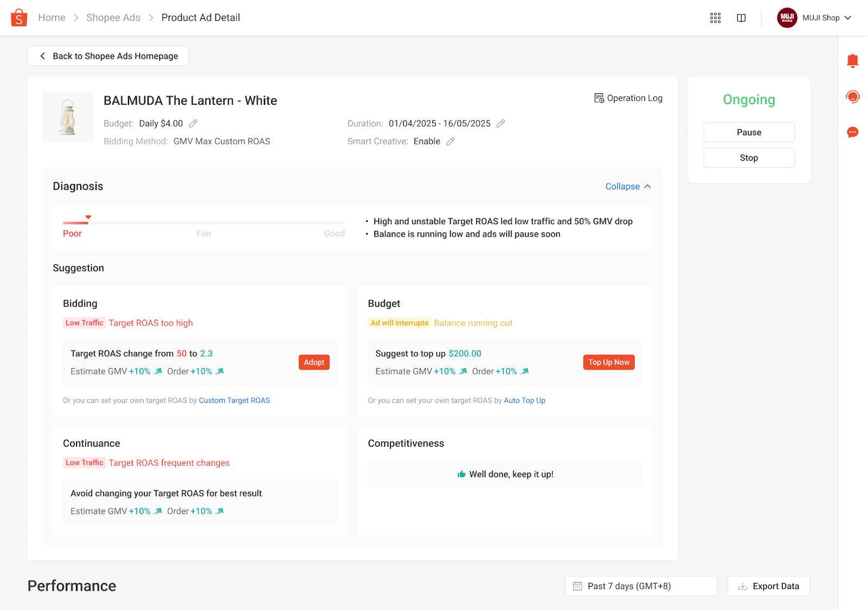Click BALMUDA lantern product thumbnail

(68, 117)
